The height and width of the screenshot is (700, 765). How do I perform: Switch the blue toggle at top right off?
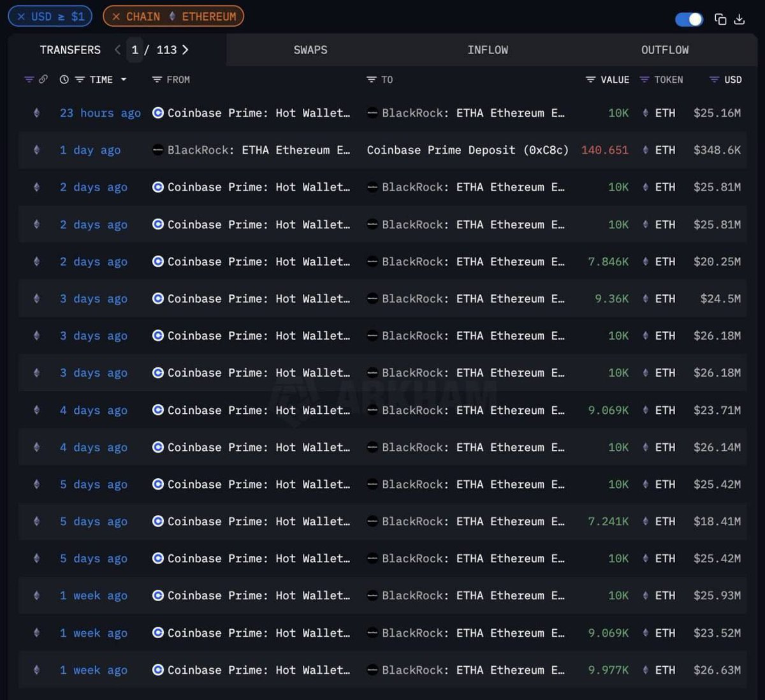click(688, 20)
